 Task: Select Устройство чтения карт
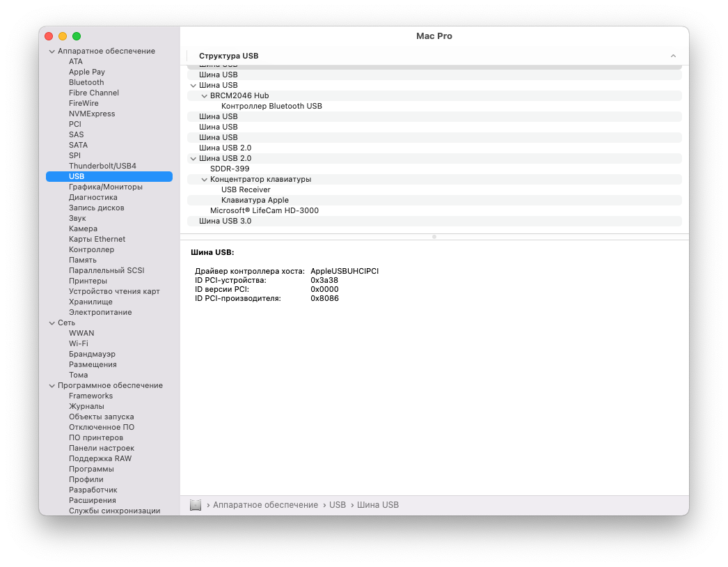tap(114, 291)
